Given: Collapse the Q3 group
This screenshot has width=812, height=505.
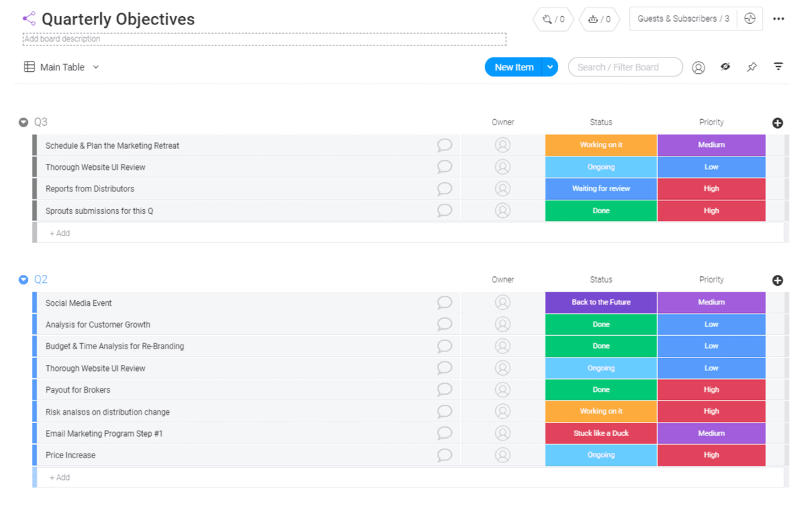Looking at the screenshot, I should point(24,123).
